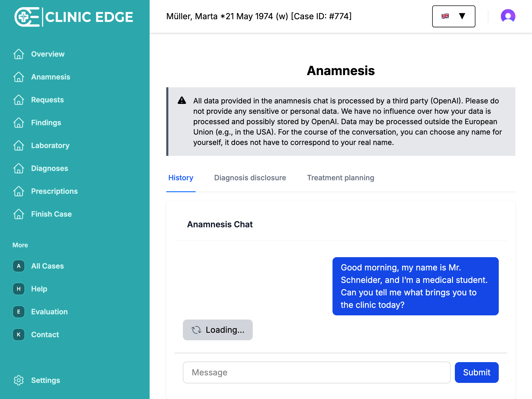Click the Settings gear icon

coord(19,380)
